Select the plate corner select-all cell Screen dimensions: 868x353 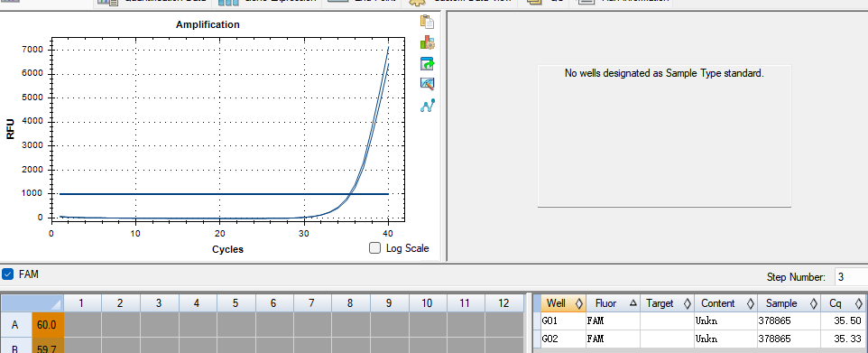[x=32, y=303]
